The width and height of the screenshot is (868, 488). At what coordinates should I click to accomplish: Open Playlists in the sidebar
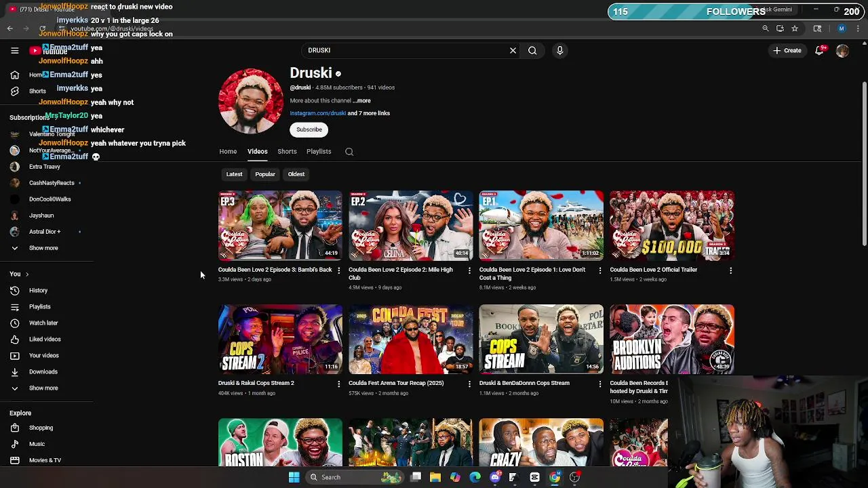click(39, 307)
